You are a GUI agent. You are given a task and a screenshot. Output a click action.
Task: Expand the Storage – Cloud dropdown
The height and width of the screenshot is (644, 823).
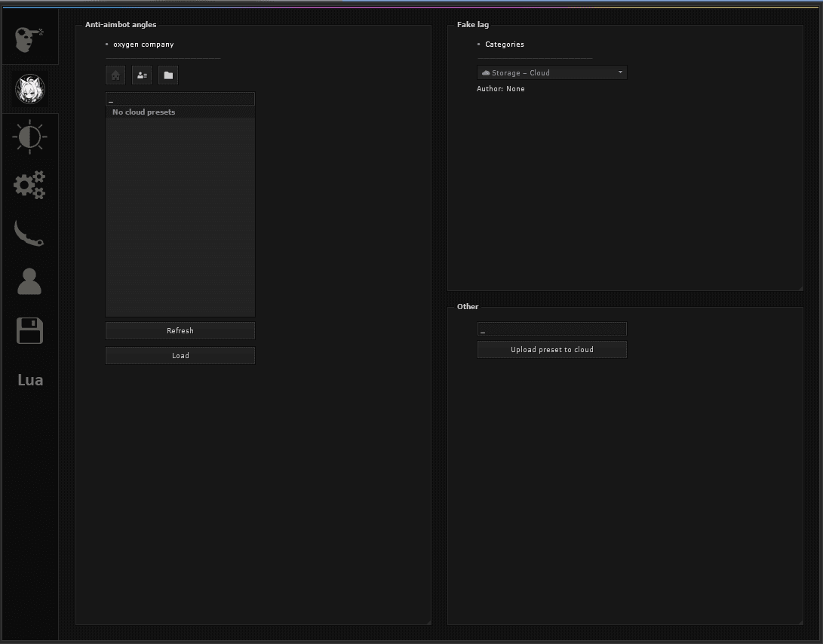pyautogui.click(x=551, y=72)
